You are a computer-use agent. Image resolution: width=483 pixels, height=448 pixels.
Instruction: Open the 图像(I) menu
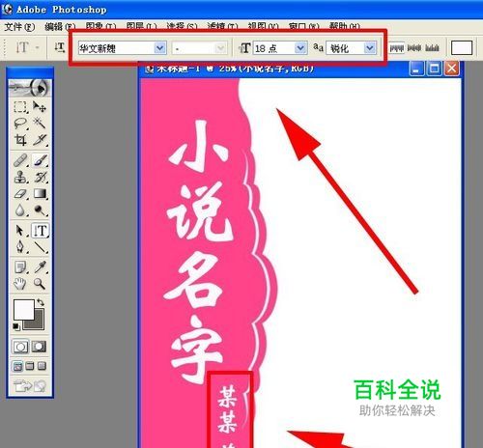point(100,27)
